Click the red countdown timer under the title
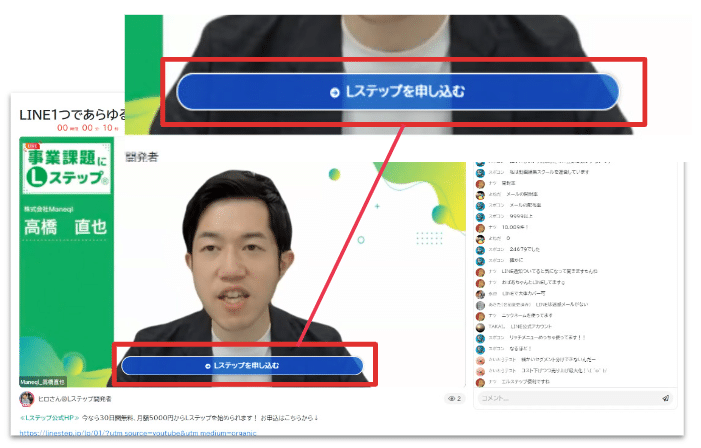701x448 pixels. point(87,128)
